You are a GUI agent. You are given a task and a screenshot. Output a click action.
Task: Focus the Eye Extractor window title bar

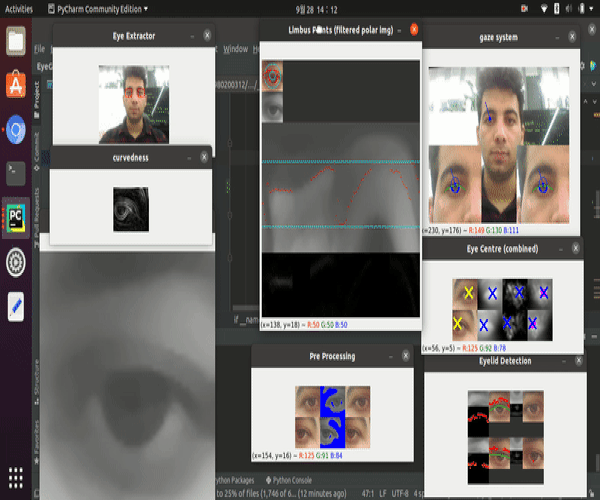[134, 36]
